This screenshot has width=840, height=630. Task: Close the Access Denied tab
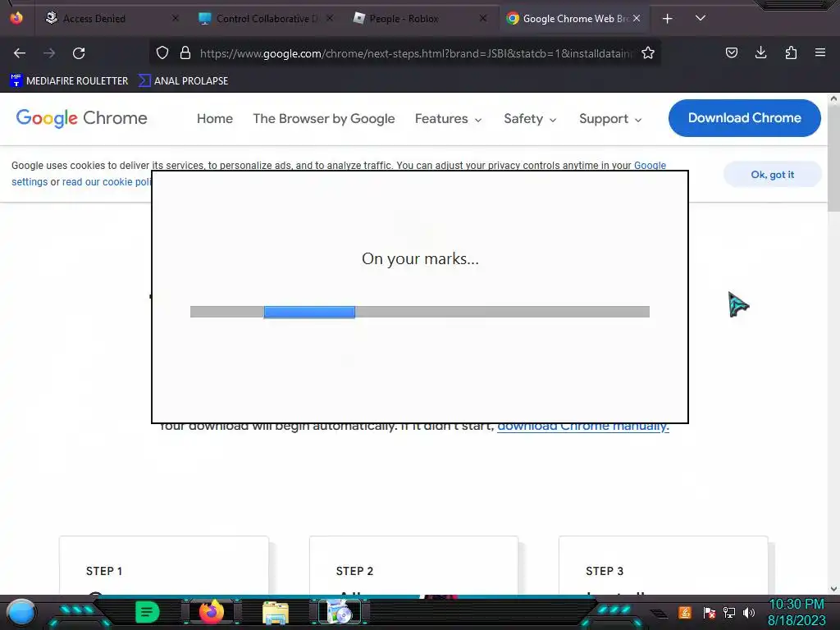tap(176, 18)
